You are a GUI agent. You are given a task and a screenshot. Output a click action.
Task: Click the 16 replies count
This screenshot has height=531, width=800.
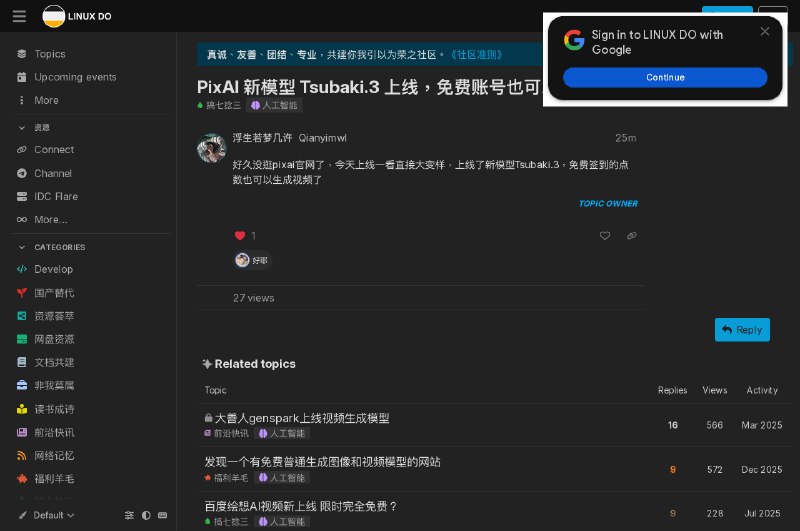pyautogui.click(x=673, y=425)
